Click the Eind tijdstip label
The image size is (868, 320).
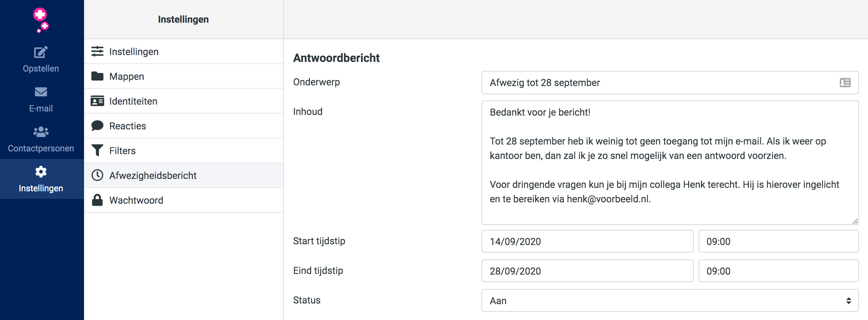point(318,270)
